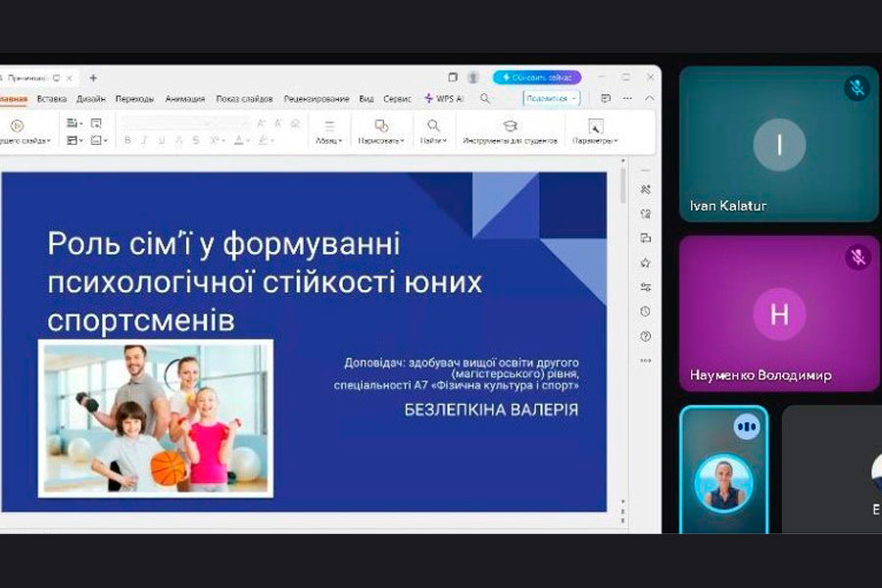Click the search magnifier in the ribbon tab bar
The image size is (882, 588).
pyautogui.click(x=484, y=98)
